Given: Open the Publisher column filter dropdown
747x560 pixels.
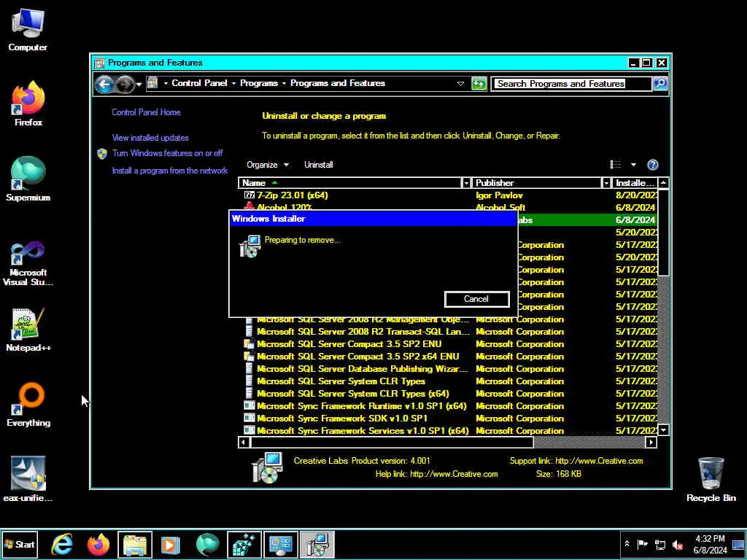Looking at the screenshot, I should (x=606, y=183).
